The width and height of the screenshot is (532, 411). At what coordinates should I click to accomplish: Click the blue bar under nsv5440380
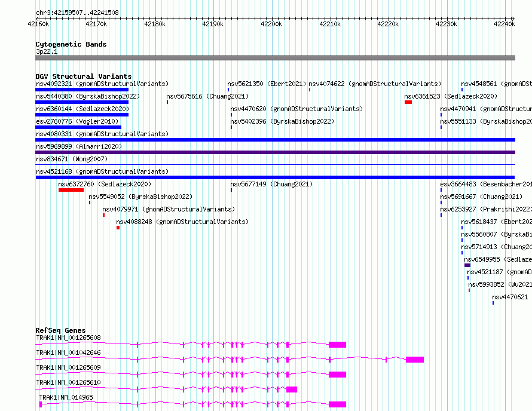82,102
